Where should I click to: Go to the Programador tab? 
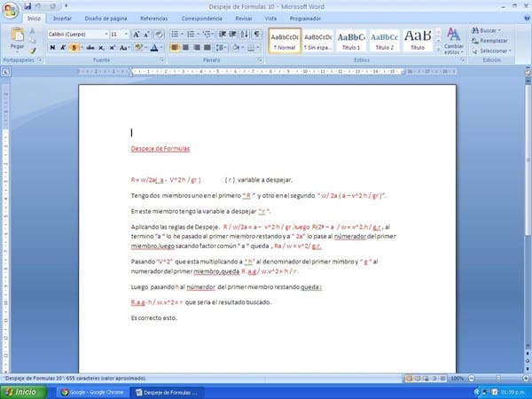pyautogui.click(x=305, y=19)
